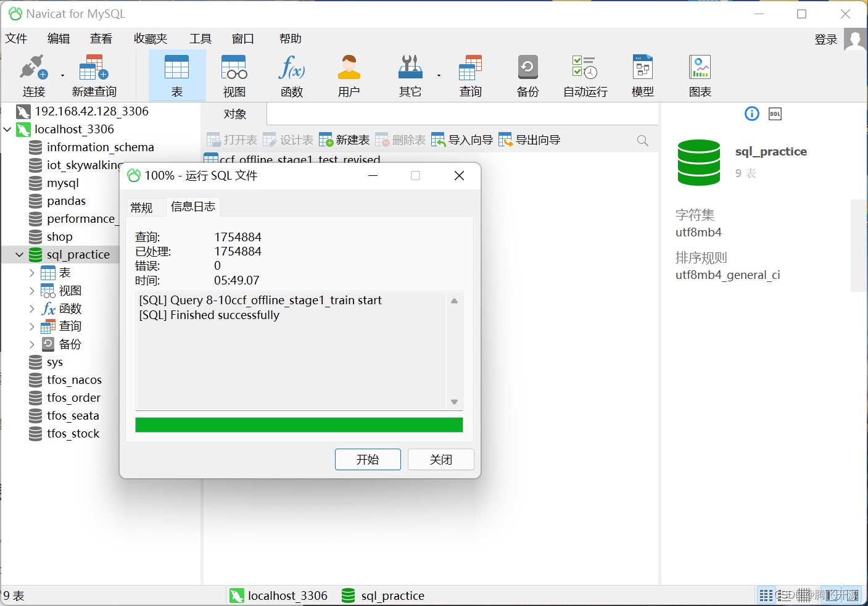The width and height of the screenshot is (868, 606).
Task: Expand the 查询 node under sql_practice
Action: click(x=31, y=326)
